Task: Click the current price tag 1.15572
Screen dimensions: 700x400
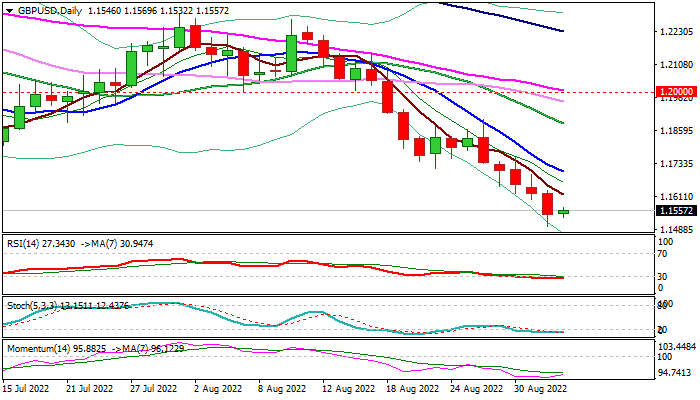Action: click(676, 210)
